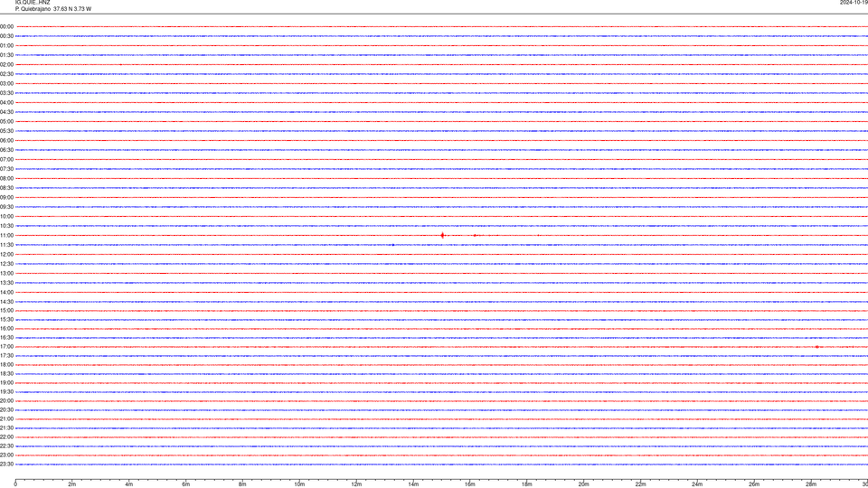Click the '07:00' time label
Screen dimensions: 868x488
(6, 159)
